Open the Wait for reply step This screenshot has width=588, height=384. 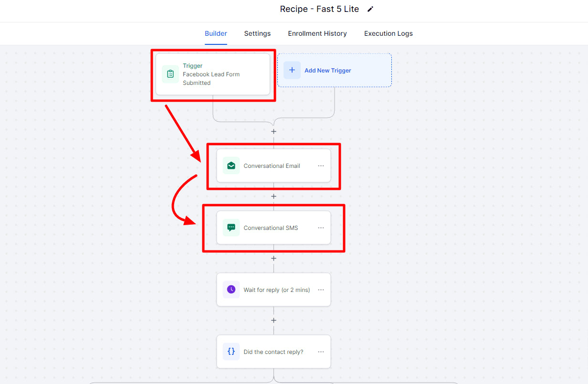[x=273, y=290]
